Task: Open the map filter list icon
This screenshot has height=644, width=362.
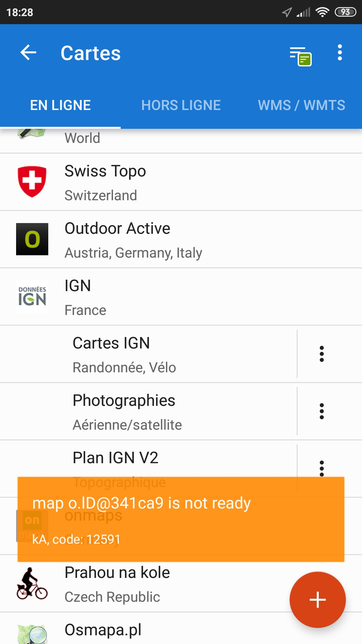Action: (300, 56)
